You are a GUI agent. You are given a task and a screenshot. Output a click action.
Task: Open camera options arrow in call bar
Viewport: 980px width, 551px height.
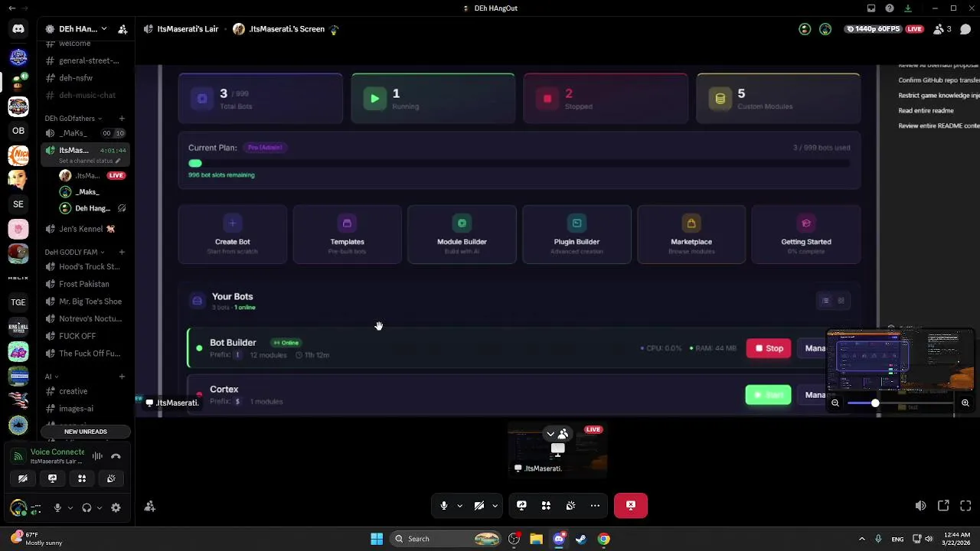pyautogui.click(x=495, y=505)
